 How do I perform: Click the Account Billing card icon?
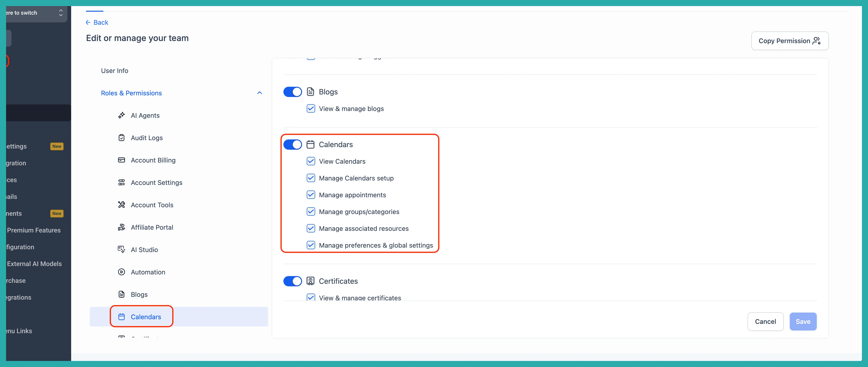121,160
